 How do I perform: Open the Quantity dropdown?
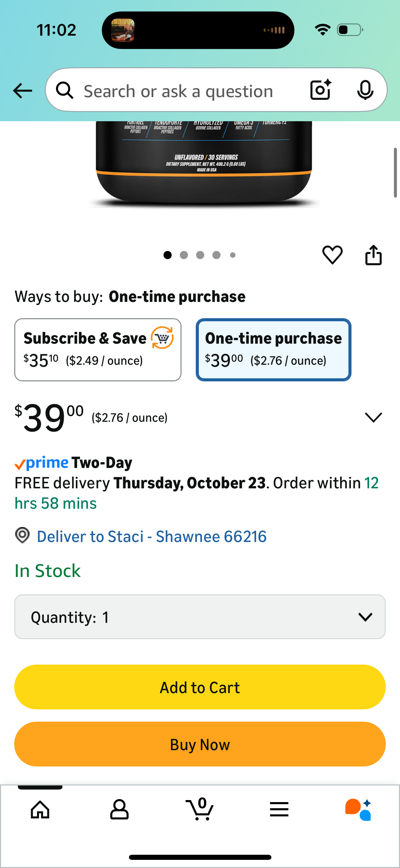tap(200, 617)
